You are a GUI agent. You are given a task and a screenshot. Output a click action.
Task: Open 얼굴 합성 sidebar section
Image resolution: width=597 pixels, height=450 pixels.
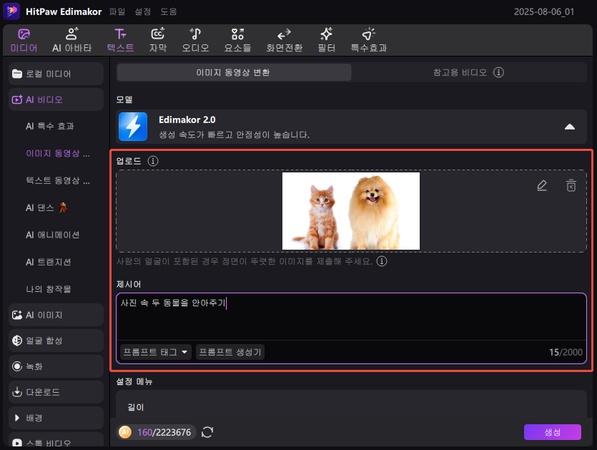tap(56, 340)
